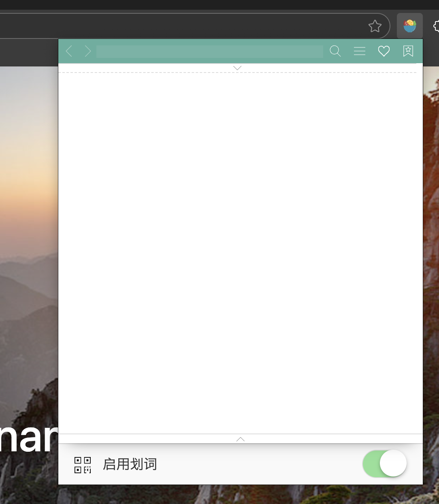Screen dimensions: 439x504
Task: Open the notebook bookmark star icon
Action: point(408,51)
